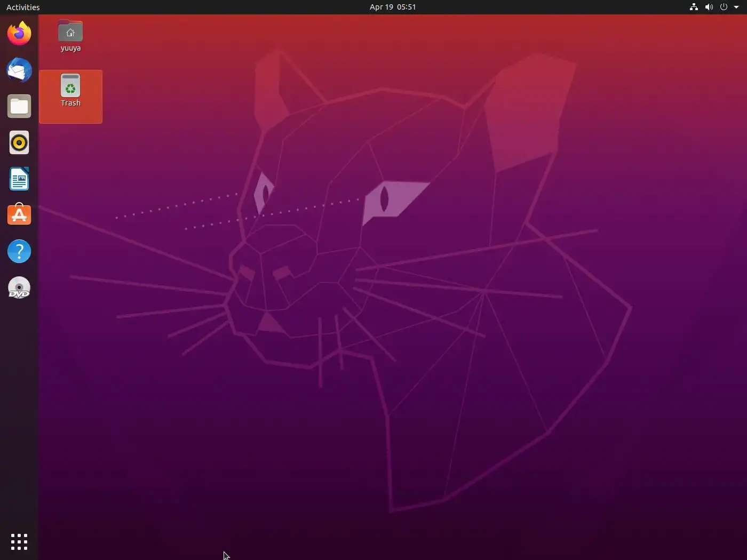Show Applications grid

click(19, 542)
